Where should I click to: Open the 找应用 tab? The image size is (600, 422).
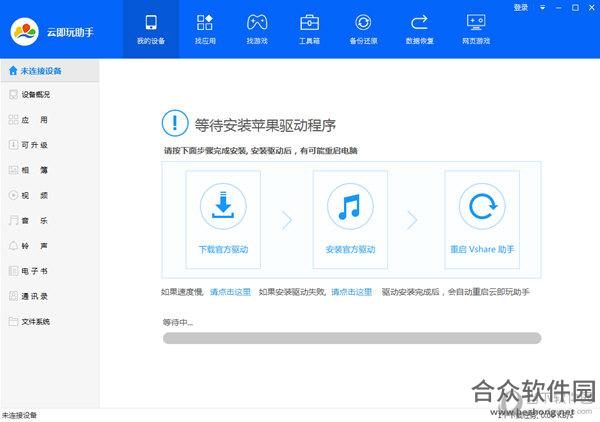pos(205,29)
